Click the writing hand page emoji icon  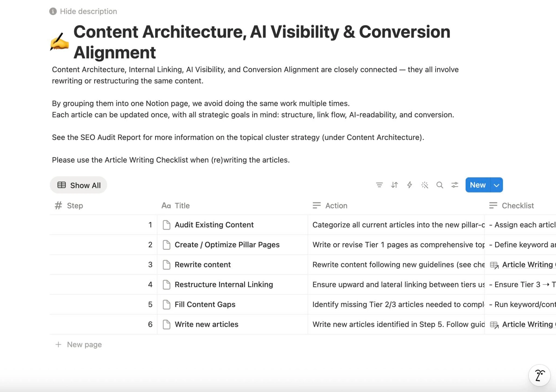[x=59, y=42]
